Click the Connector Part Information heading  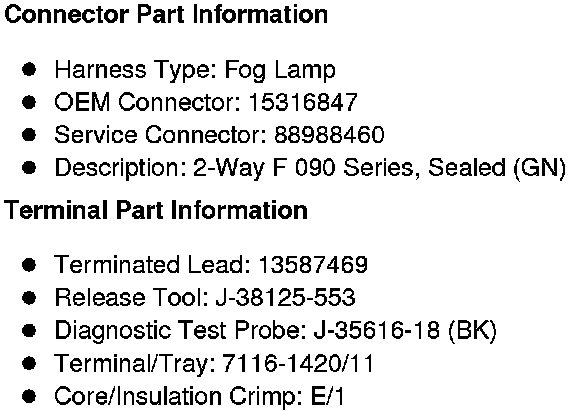point(166,15)
